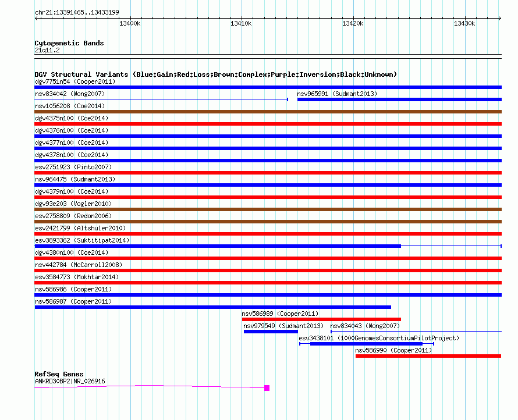Viewport: 518px width, 420px height.
Task: Click the nsv586986 (Cooper2011) label
Action: [x=73, y=289]
